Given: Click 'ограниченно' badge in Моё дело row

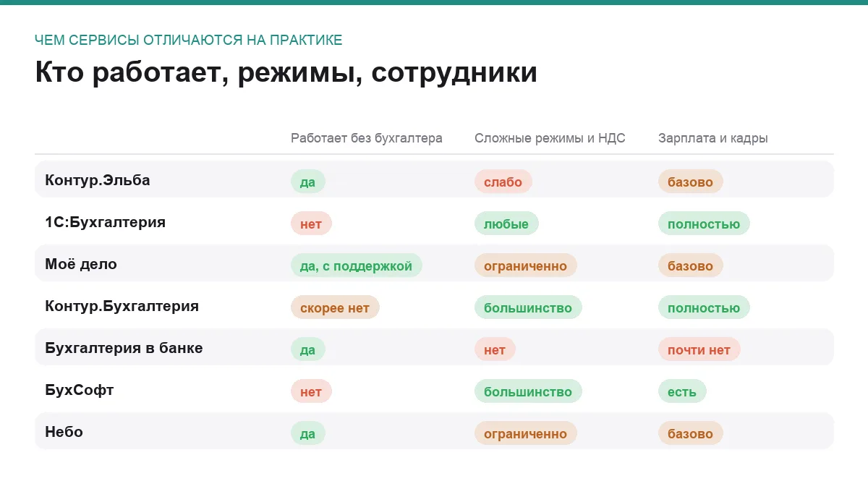Looking at the screenshot, I should (526, 265).
